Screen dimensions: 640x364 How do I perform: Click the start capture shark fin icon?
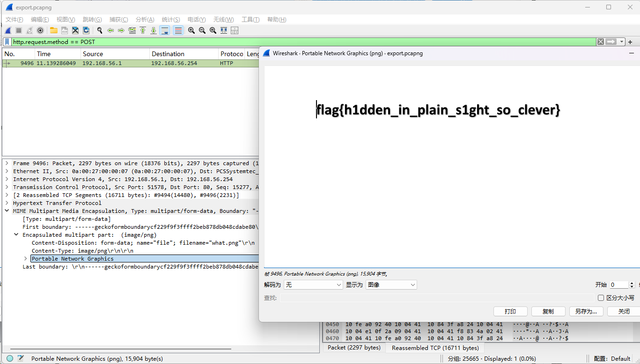[x=8, y=30]
